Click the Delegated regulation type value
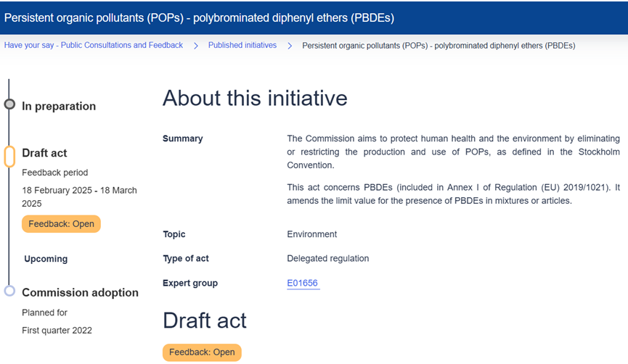Image resolution: width=628 pixels, height=364 pixels. [x=328, y=258]
